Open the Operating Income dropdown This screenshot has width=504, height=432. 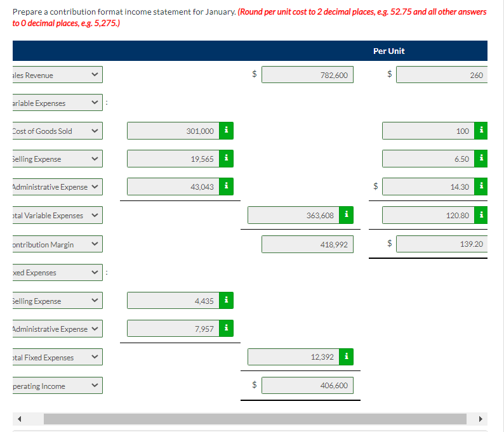pos(58,386)
